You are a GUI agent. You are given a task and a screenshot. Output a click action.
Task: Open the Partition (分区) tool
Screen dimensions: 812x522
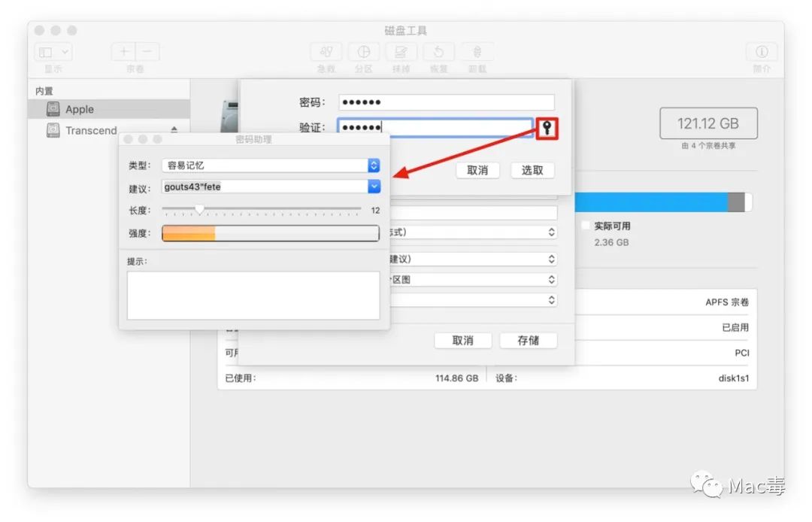[x=364, y=53]
